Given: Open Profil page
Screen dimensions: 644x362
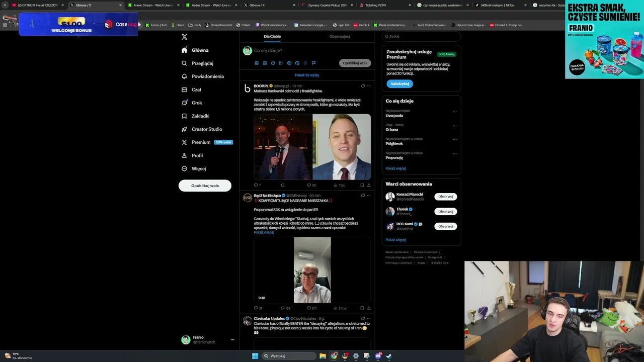Looking at the screenshot, I should [192, 155].
